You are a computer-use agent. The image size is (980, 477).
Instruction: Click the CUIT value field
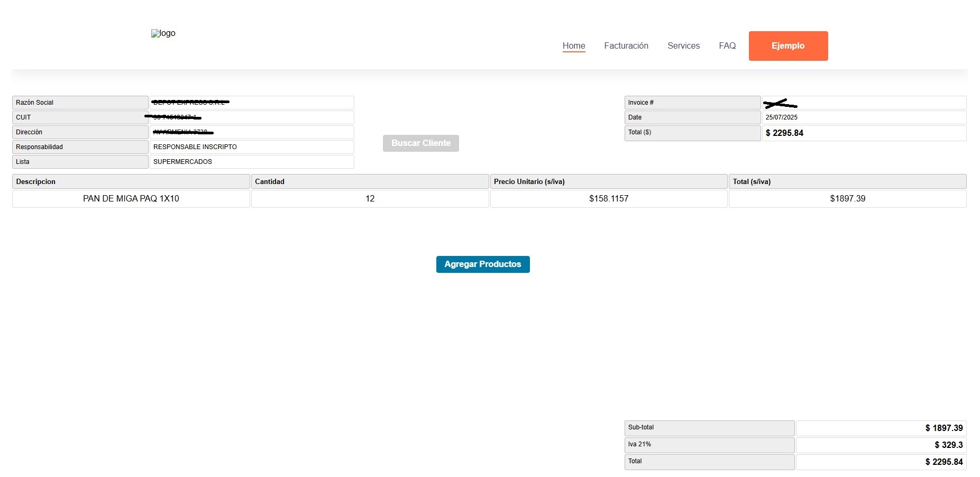click(x=252, y=117)
